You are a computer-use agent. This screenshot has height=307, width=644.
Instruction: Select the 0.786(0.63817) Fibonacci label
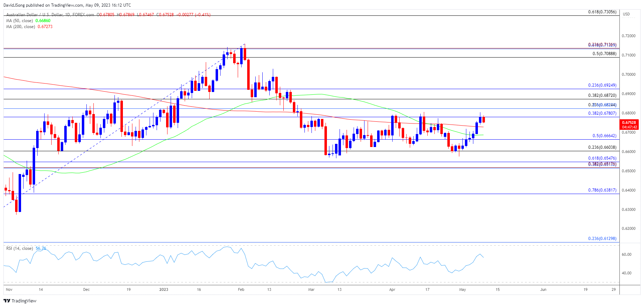click(x=602, y=190)
